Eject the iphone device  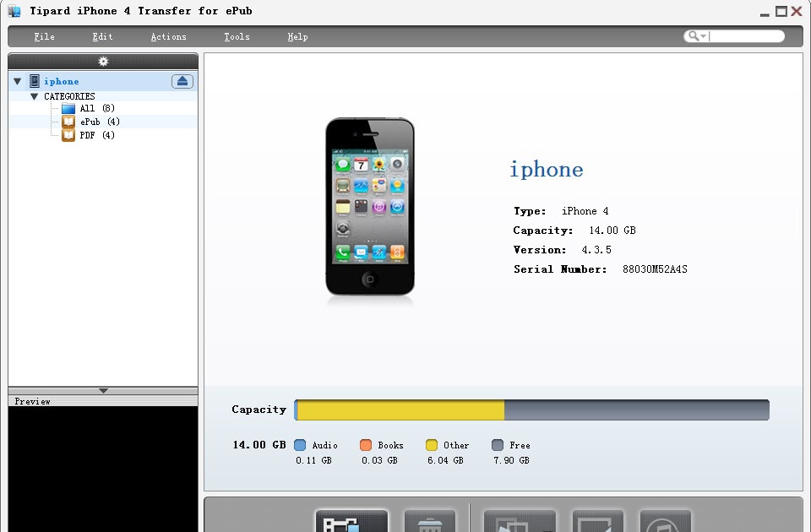click(x=182, y=81)
